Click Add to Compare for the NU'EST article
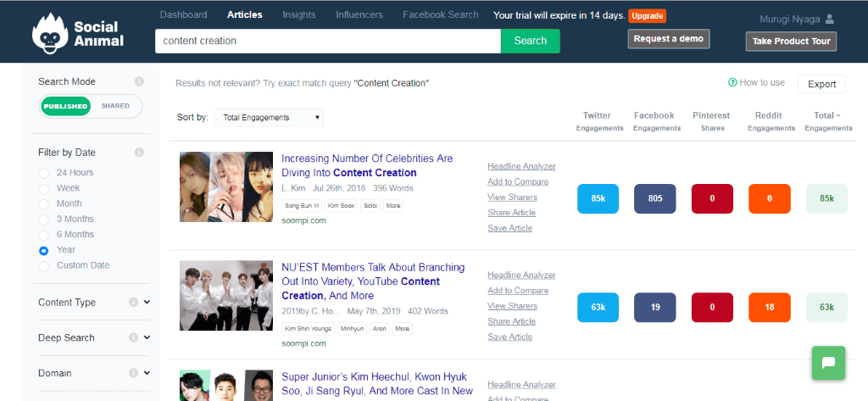 518,290
